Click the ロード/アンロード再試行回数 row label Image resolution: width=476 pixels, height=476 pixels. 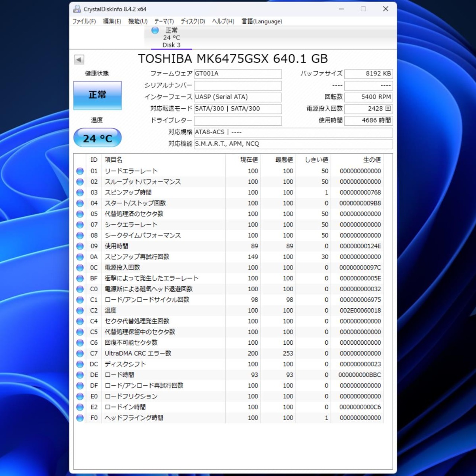[144, 386]
